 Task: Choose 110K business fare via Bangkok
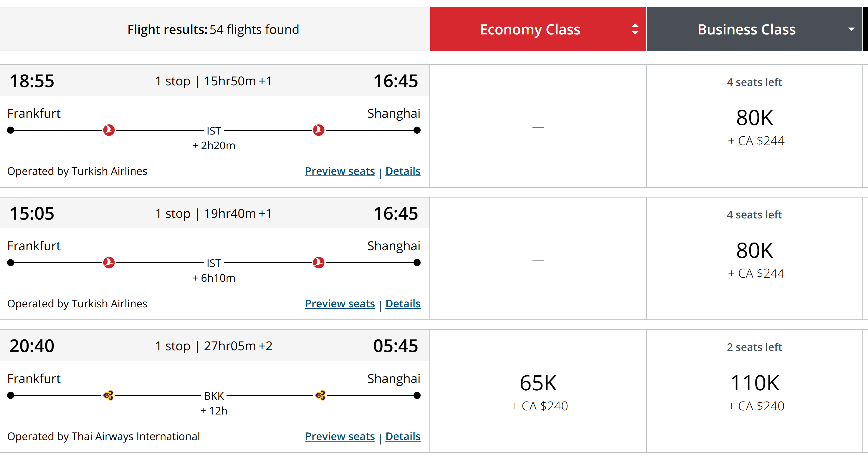[x=754, y=391]
